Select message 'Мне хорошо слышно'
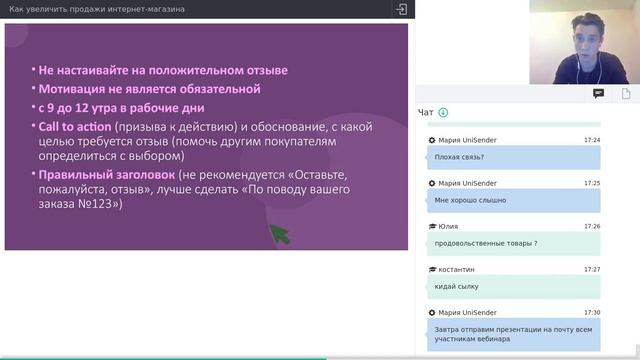The width and height of the screenshot is (640, 360). click(513, 200)
